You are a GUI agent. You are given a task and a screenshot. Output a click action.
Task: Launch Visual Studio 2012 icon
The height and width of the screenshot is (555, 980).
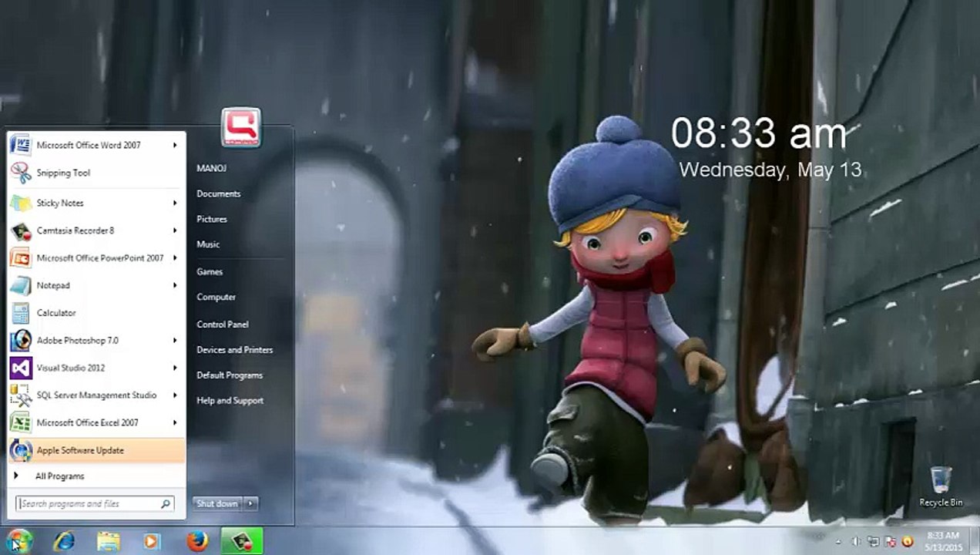tap(21, 368)
